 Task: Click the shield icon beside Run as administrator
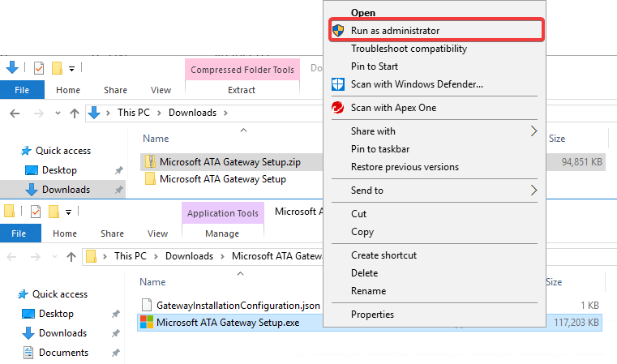click(339, 31)
